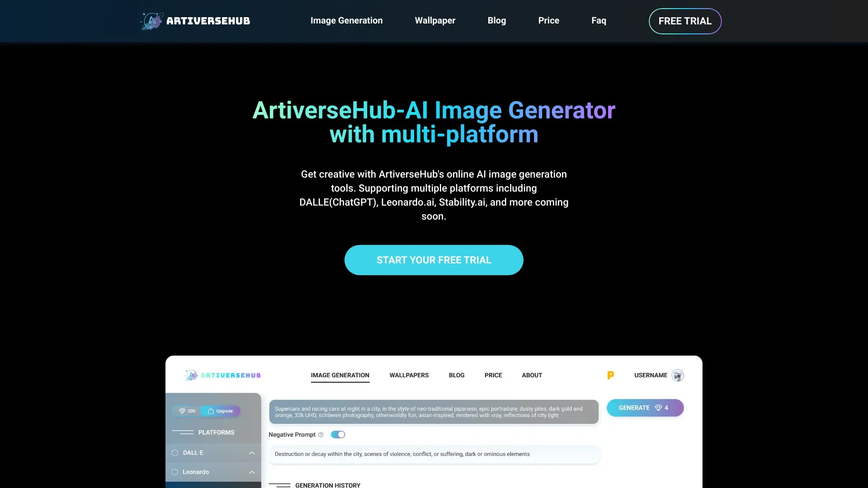The image size is (868, 488).
Task: Click the PayPal-style icon in header
Action: point(610,375)
